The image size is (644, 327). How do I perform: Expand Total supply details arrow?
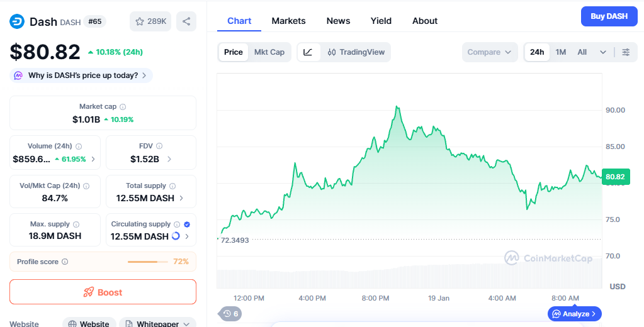tap(181, 198)
